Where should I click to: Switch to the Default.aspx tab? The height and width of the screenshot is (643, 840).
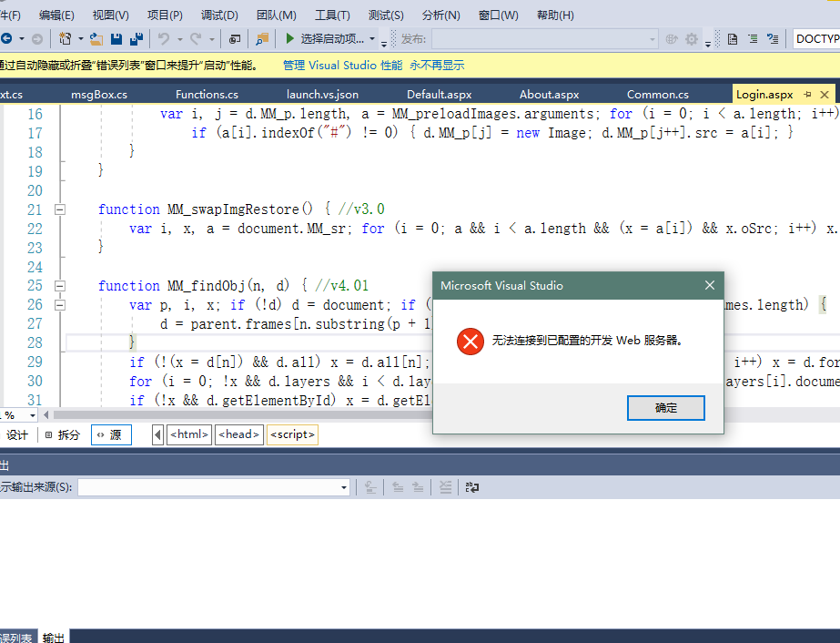click(440, 95)
